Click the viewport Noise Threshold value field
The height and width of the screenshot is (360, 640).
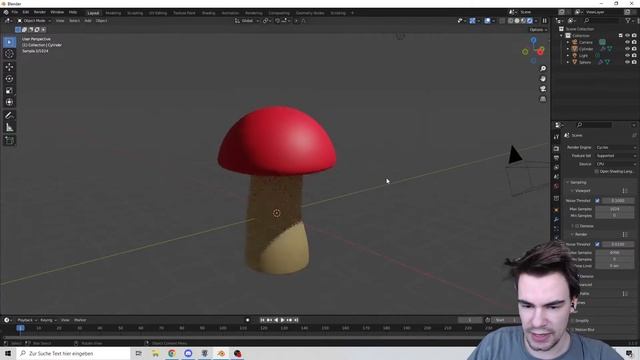pos(618,201)
